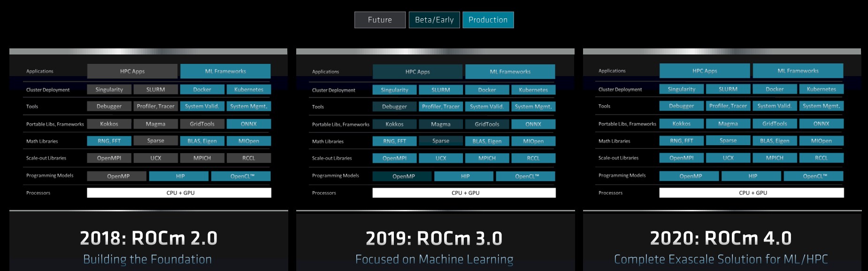This screenshot has height=271, width=868.
Task: Click the Future legend box
Action: (x=380, y=20)
